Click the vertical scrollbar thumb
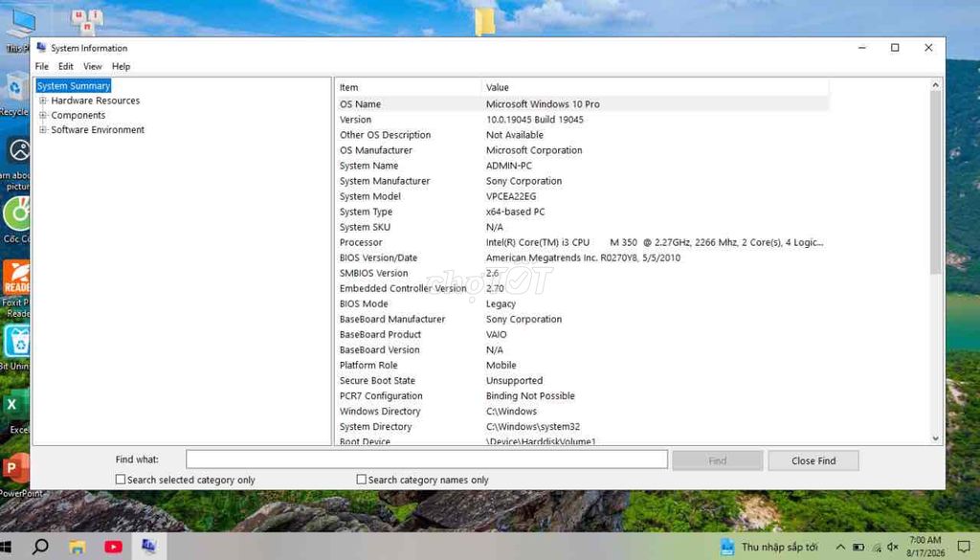 (x=936, y=183)
